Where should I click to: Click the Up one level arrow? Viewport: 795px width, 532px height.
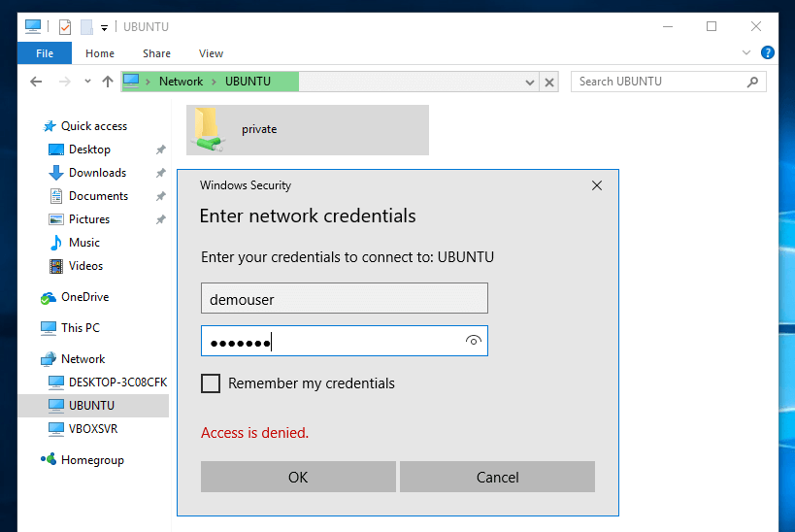point(108,82)
